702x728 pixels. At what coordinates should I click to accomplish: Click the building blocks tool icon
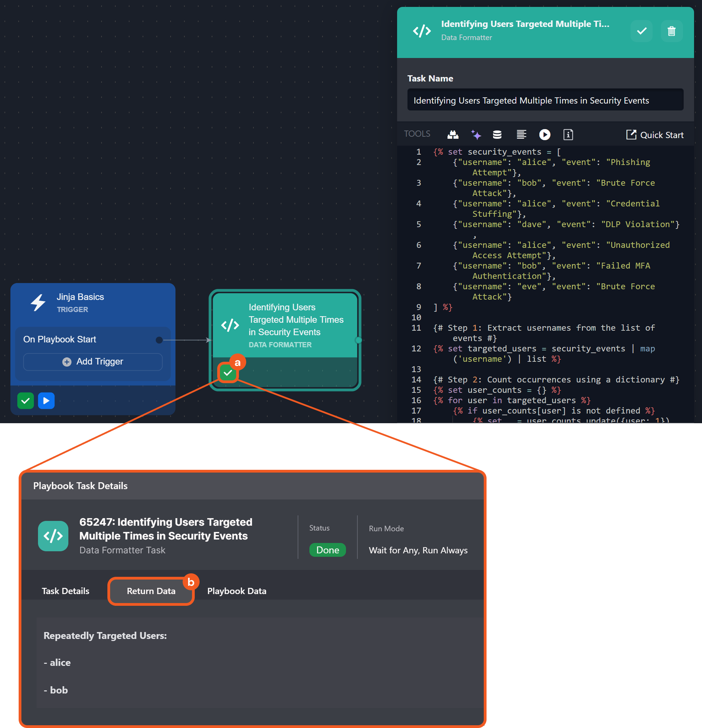(453, 135)
